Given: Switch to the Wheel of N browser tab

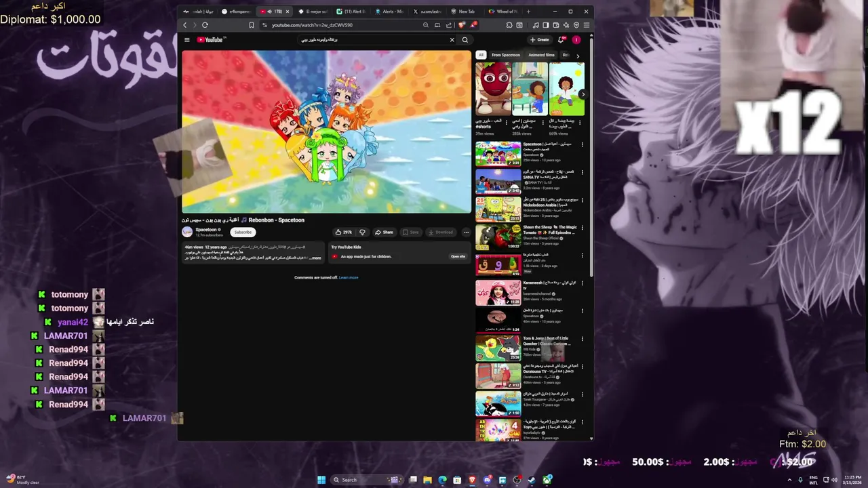Looking at the screenshot, I should tap(503, 12).
